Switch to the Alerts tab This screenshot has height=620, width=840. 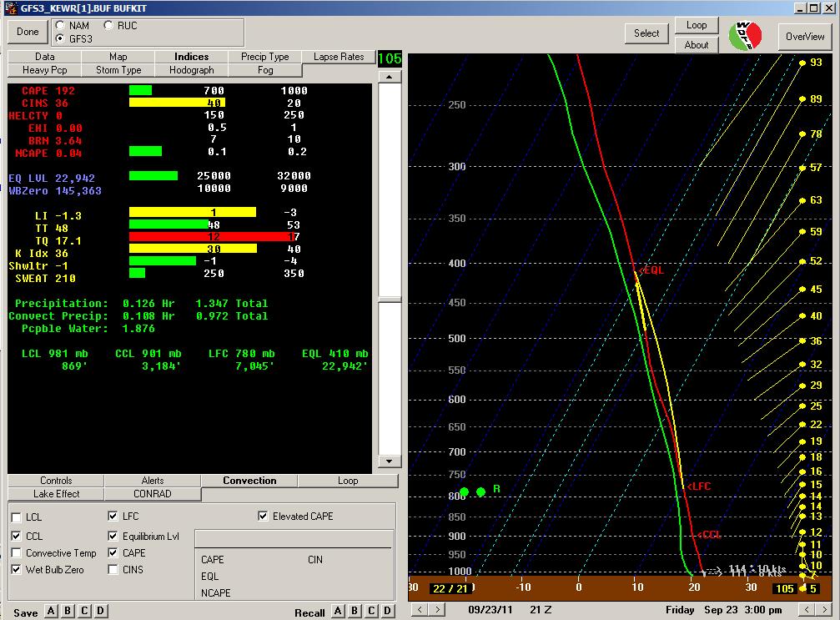tap(153, 481)
